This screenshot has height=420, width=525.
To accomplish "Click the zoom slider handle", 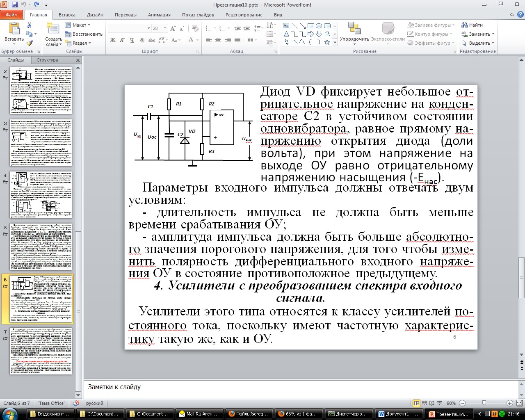I will click(x=484, y=403).
